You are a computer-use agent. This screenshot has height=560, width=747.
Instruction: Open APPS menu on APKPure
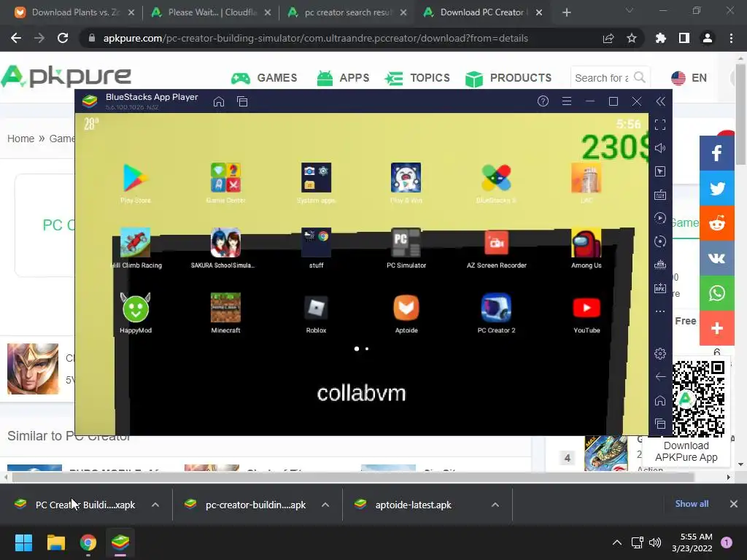[343, 78]
